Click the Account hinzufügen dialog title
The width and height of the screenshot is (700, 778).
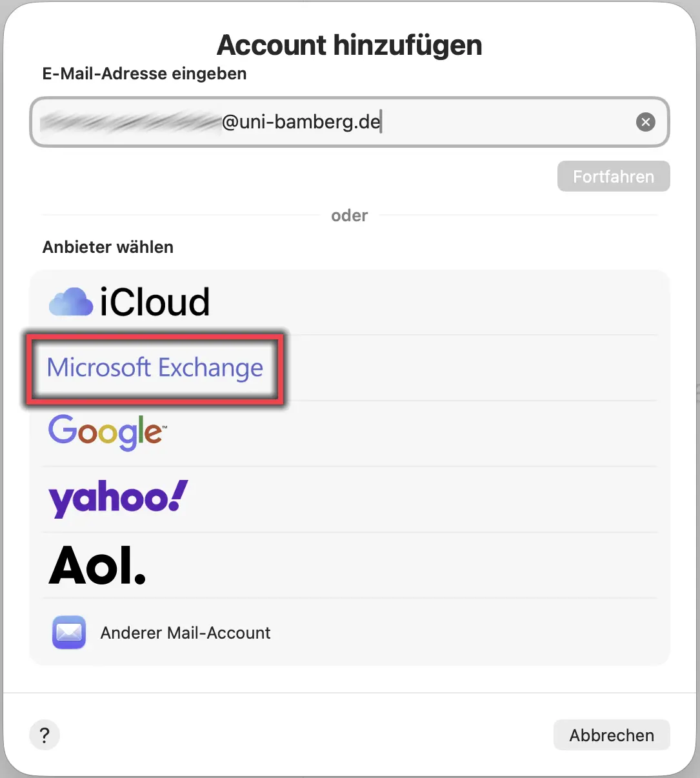coord(349,45)
